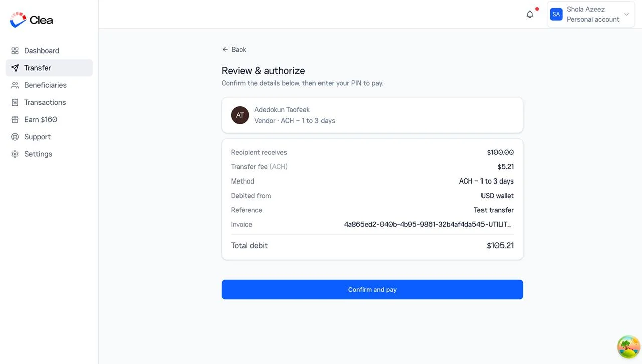Open Shola Azeez Personal account menu
Screen dimensions: 642x364
tap(591, 14)
